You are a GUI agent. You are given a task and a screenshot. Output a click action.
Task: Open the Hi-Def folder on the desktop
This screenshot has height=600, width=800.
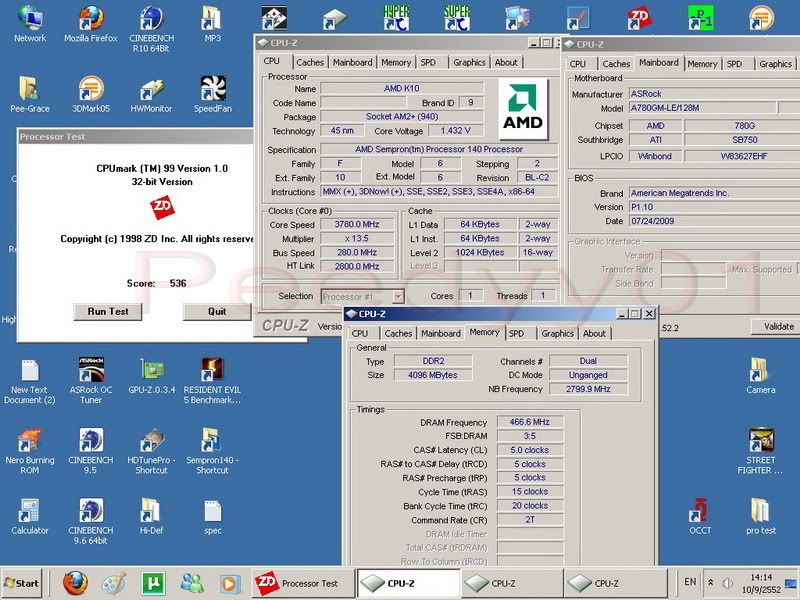click(152, 516)
